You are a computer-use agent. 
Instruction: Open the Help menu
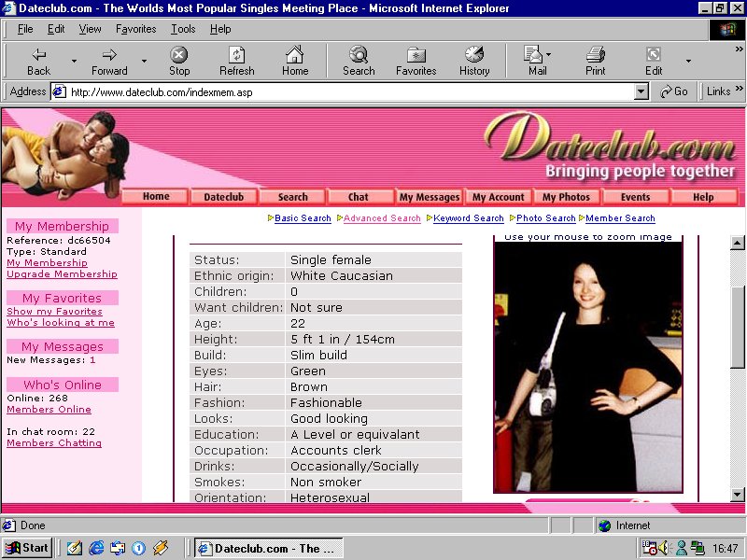pos(220,29)
